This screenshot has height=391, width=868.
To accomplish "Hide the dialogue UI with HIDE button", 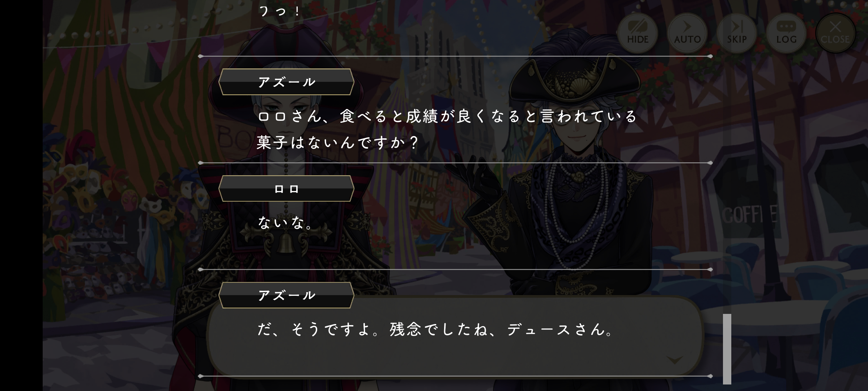I will pyautogui.click(x=638, y=33).
